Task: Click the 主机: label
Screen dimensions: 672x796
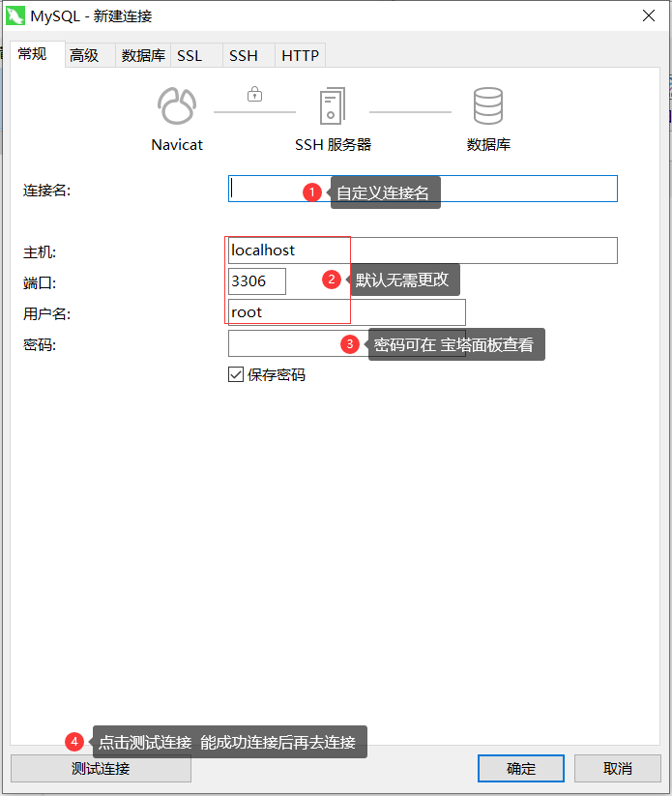Action: (40, 252)
